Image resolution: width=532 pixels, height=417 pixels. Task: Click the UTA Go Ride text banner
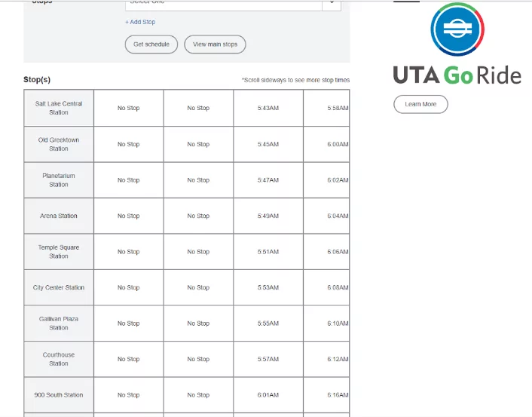tap(457, 75)
